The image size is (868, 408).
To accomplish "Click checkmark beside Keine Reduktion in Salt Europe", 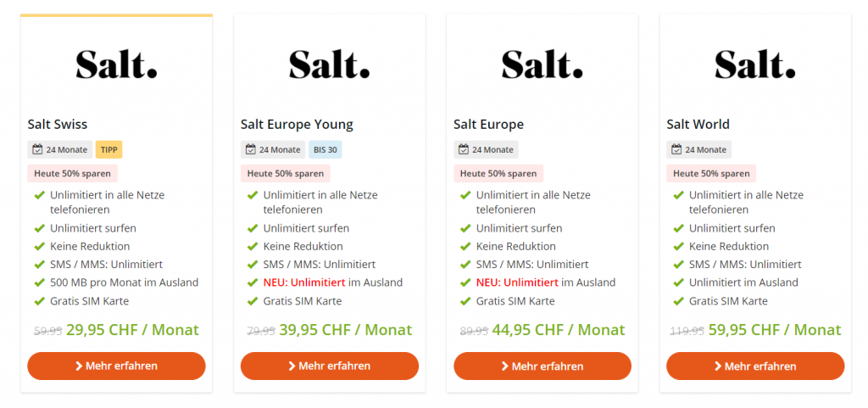I will [x=465, y=247].
